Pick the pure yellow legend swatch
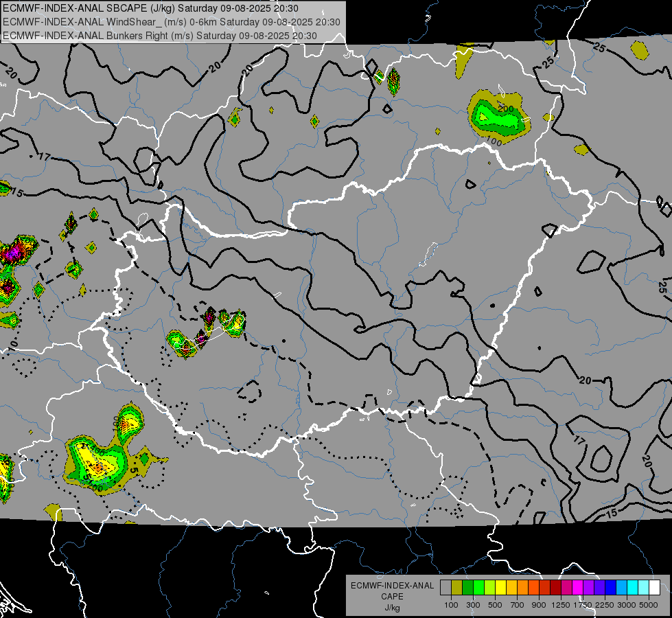672x618 pixels. [500, 588]
